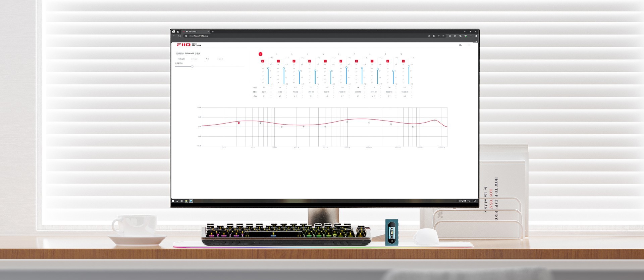
Task: Open the Windows Start menu
Action: pyautogui.click(x=173, y=201)
